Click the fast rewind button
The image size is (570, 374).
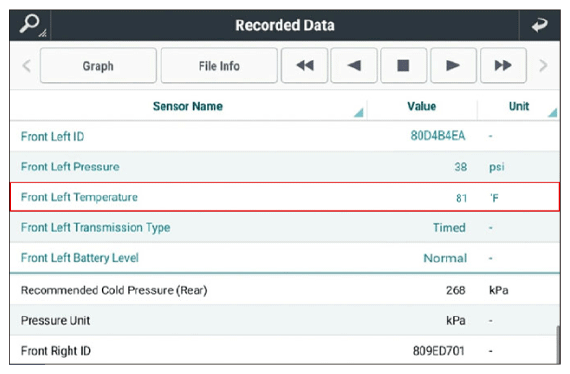pos(305,66)
